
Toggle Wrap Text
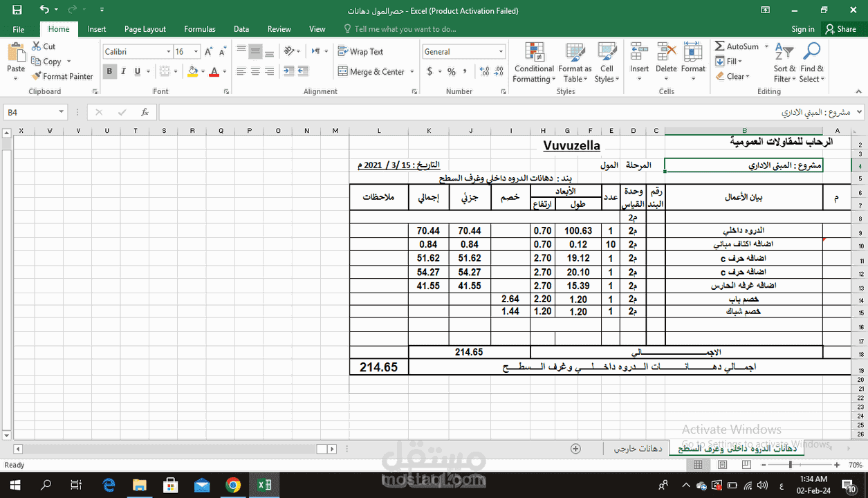pos(360,51)
